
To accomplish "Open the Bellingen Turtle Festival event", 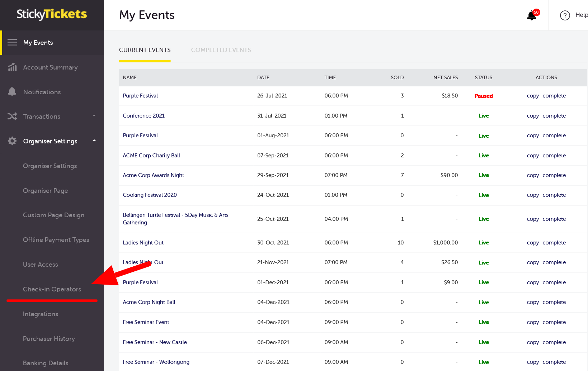I will (x=176, y=219).
